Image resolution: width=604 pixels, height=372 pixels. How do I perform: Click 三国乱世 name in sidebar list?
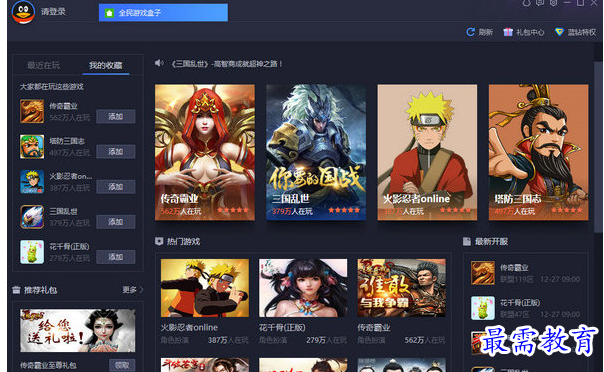pyautogui.click(x=64, y=211)
